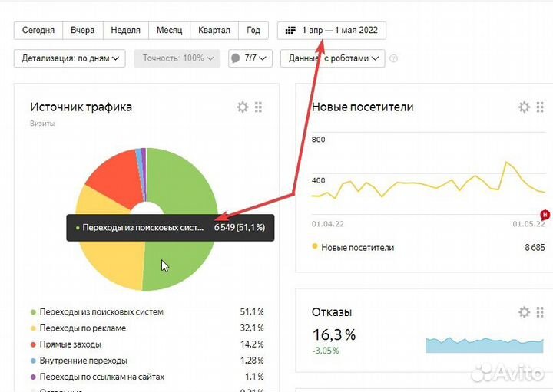Toggle legend item Переходы по рекламе

tap(78, 328)
